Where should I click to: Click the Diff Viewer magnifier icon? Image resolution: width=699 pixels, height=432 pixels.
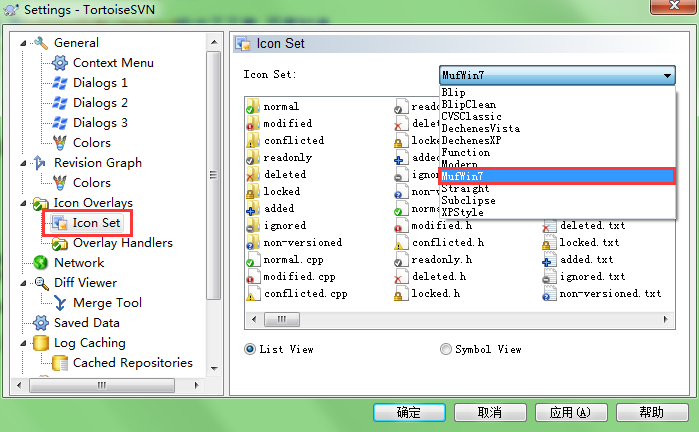click(x=41, y=283)
